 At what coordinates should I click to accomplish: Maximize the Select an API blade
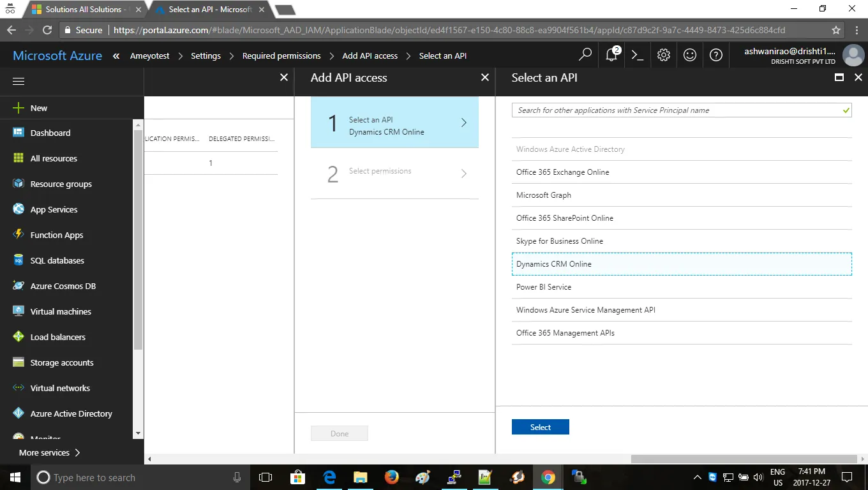tap(839, 77)
